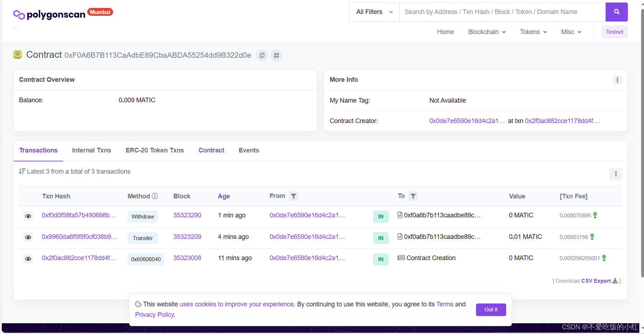Click the CSV export download icon
This screenshot has height=334, width=644.
[615, 281]
